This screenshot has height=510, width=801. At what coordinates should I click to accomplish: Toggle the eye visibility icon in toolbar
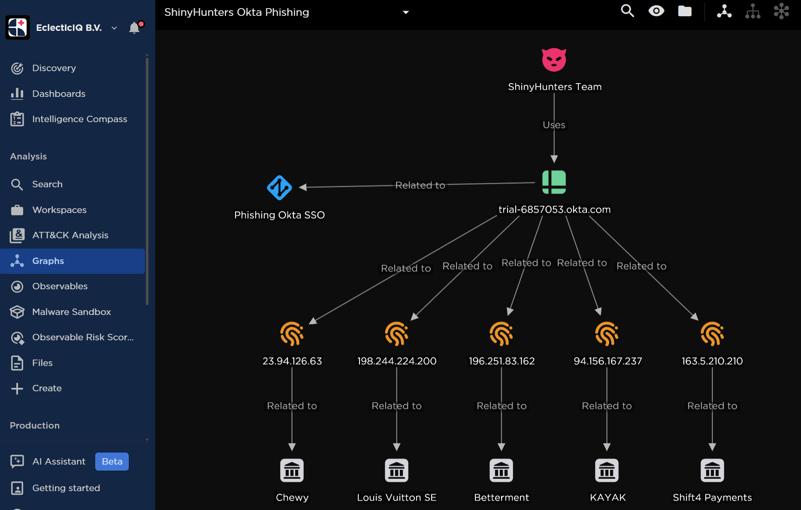[656, 11]
